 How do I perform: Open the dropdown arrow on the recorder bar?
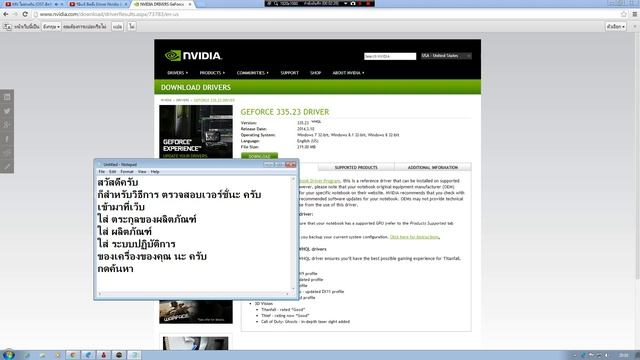345,3
